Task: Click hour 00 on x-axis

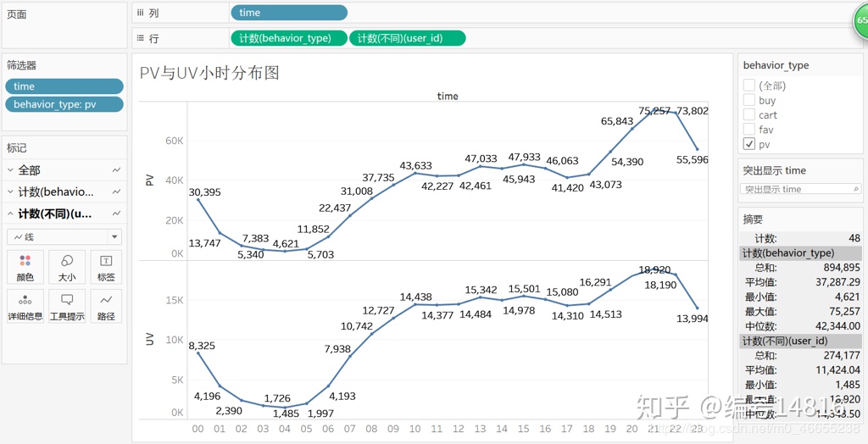Action: 198,429
